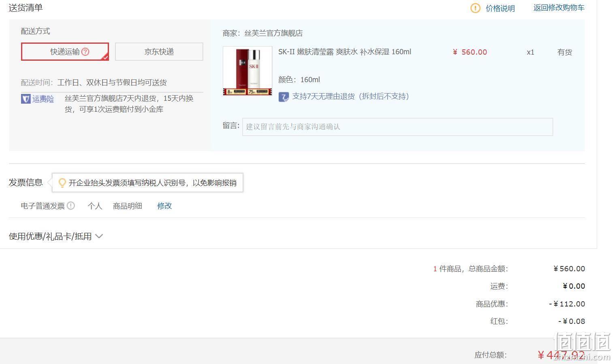Click the 商品优惠 -¥112.00 amount
The width and height of the screenshot is (614, 364).
(x=567, y=304)
